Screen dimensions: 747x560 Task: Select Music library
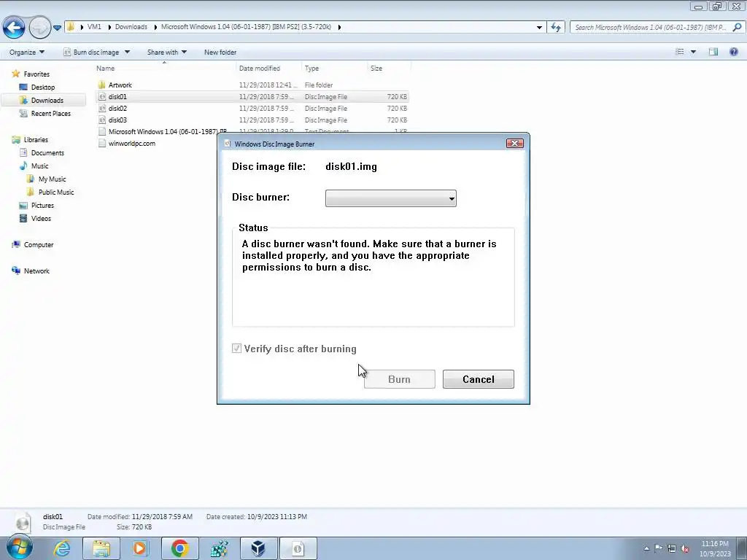34,166
